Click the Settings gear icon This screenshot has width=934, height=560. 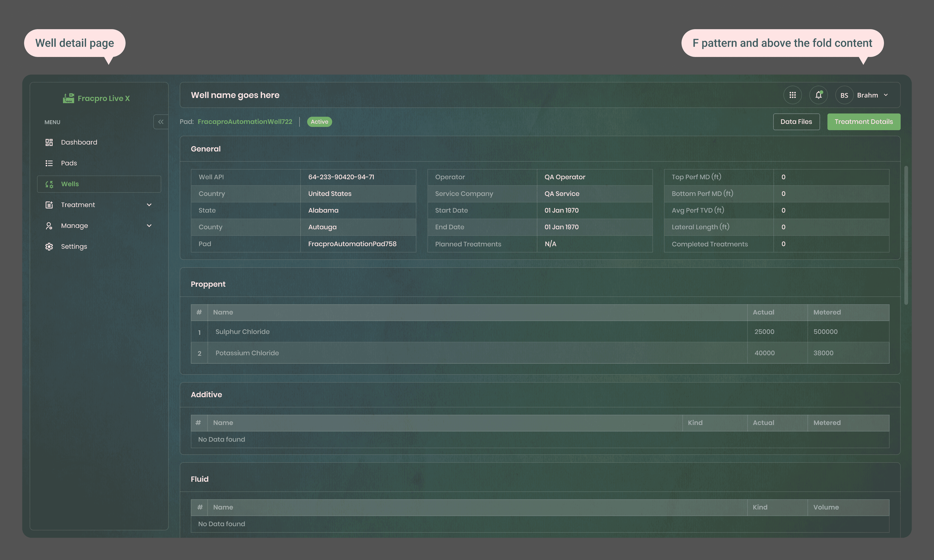tap(49, 246)
